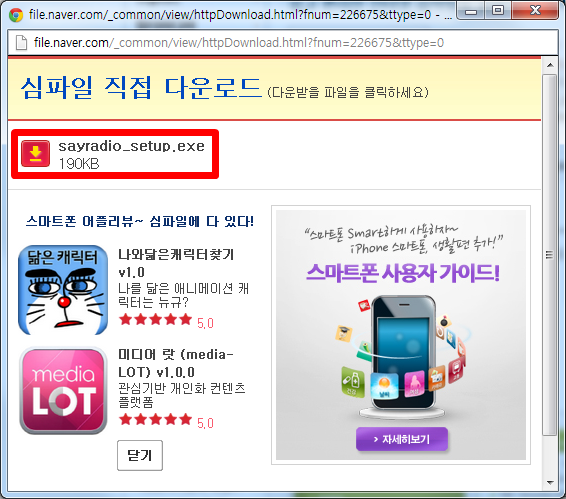Viewport: 566px width, 499px height.
Task: Click description 관심기반 개인화 컨텐츠 플랫폼
Action: click(182, 395)
